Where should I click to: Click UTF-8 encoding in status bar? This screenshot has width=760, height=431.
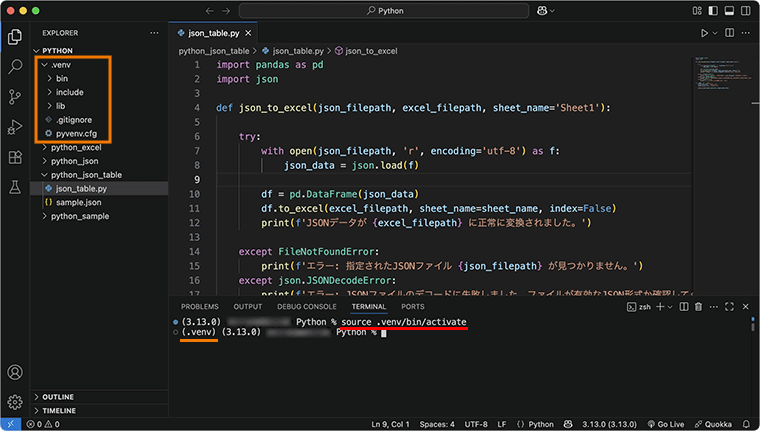(x=476, y=424)
